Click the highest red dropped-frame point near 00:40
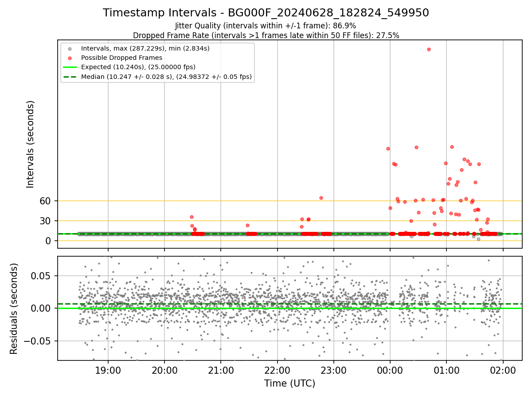This screenshot has height=399, width=532. pyautogui.click(x=429, y=49)
